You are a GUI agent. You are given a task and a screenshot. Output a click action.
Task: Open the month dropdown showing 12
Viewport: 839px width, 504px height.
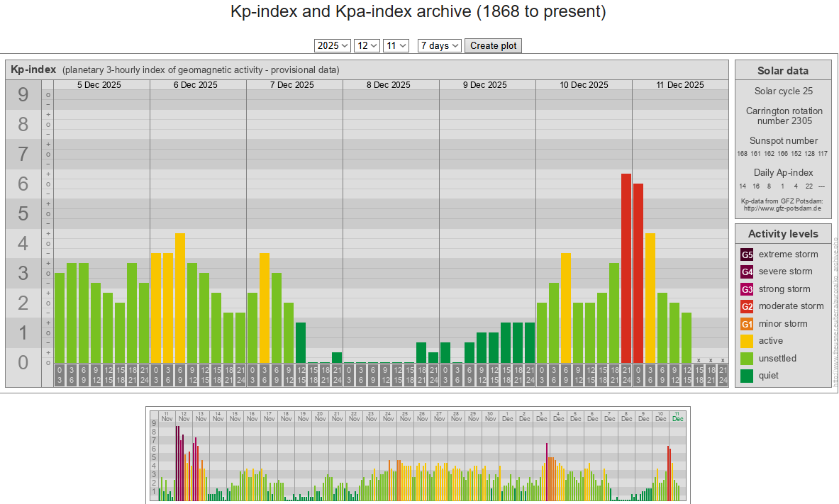coord(367,45)
